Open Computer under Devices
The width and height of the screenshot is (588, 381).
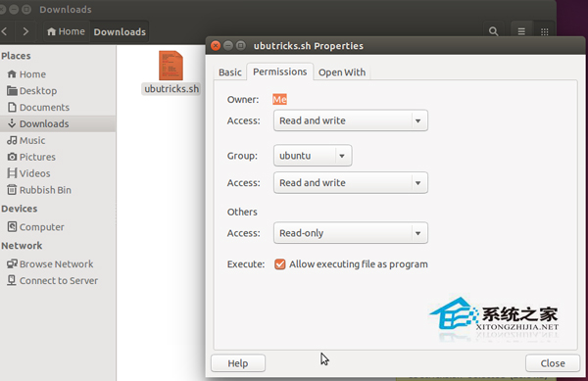58,227
